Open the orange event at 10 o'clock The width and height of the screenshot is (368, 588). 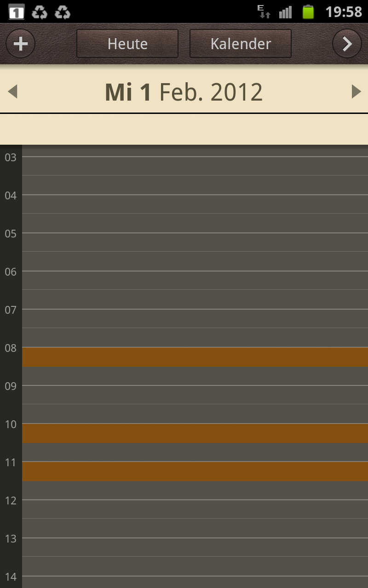point(195,433)
